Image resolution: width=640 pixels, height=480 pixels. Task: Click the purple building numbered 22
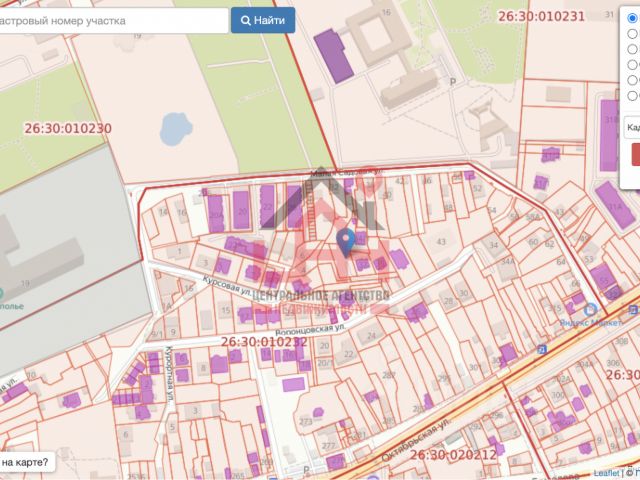click(x=267, y=206)
